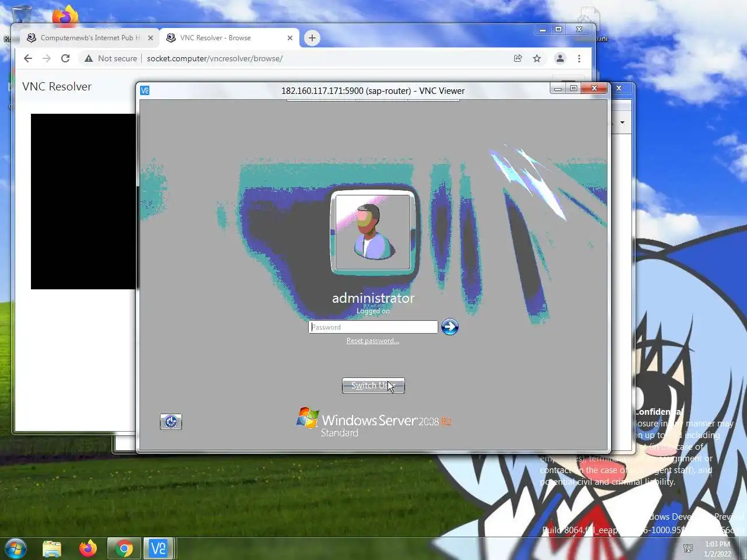The width and height of the screenshot is (747, 560).
Task: Click the share page icon in address bar
Action: [x=518, y=58]
